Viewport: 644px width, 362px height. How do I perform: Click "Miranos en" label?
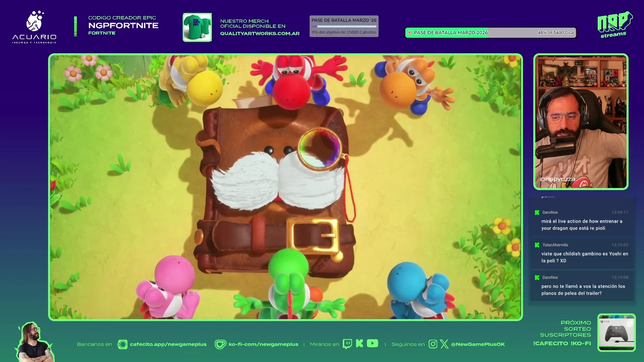pos(325,344)
